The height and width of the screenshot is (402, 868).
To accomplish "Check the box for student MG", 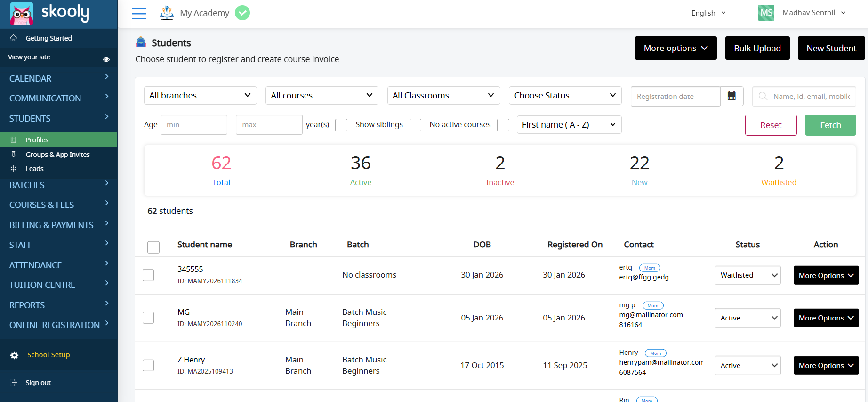I will click(x=148, y=318).
